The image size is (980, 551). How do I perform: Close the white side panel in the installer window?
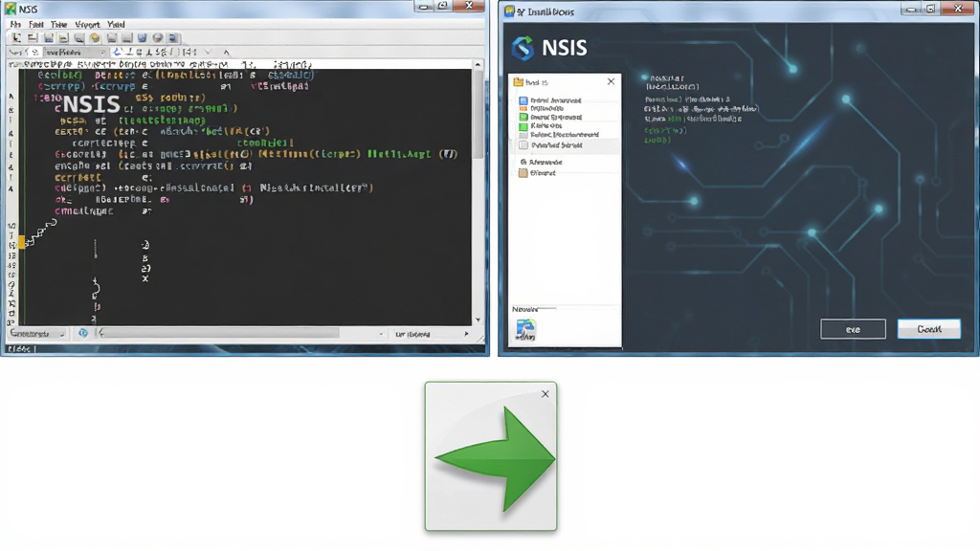tap(612, 81)
